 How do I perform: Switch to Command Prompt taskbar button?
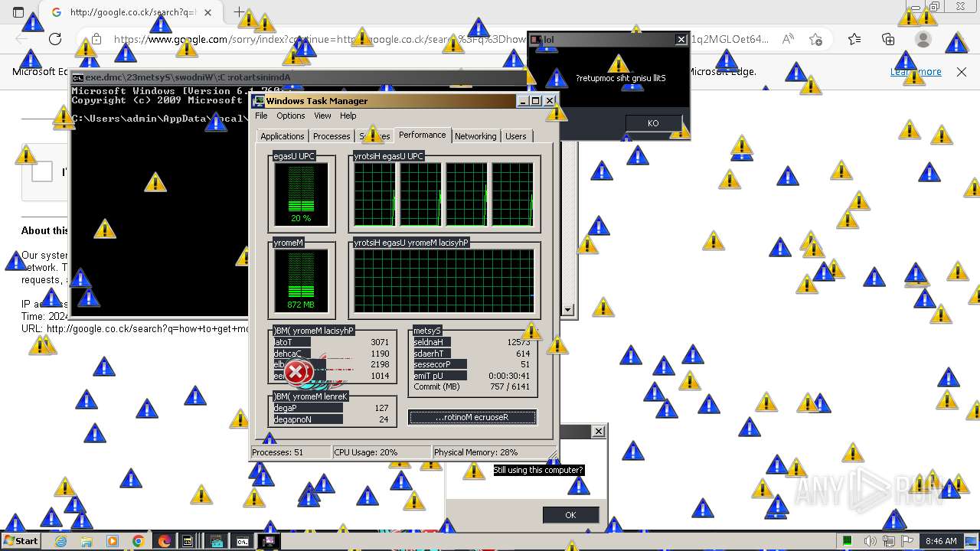click(x=242, y=541)
